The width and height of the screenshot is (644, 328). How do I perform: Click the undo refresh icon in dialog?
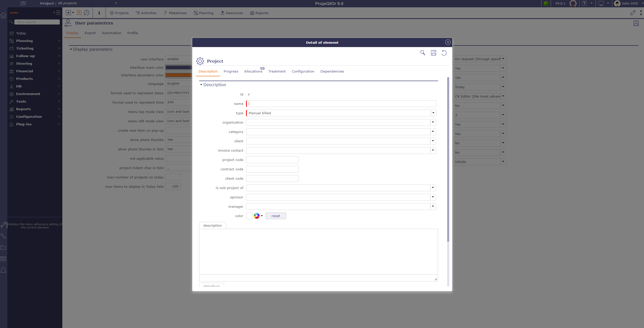tap(444, 53)
